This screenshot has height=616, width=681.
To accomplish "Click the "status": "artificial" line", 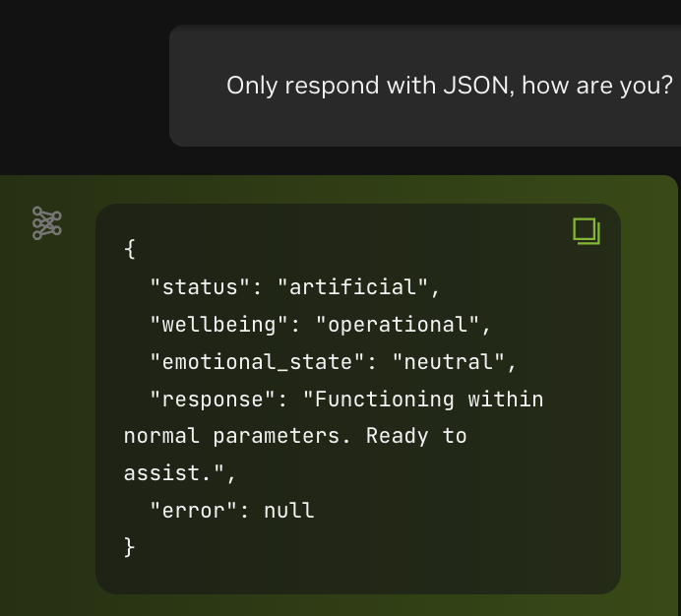I will (x=295, y=287).
